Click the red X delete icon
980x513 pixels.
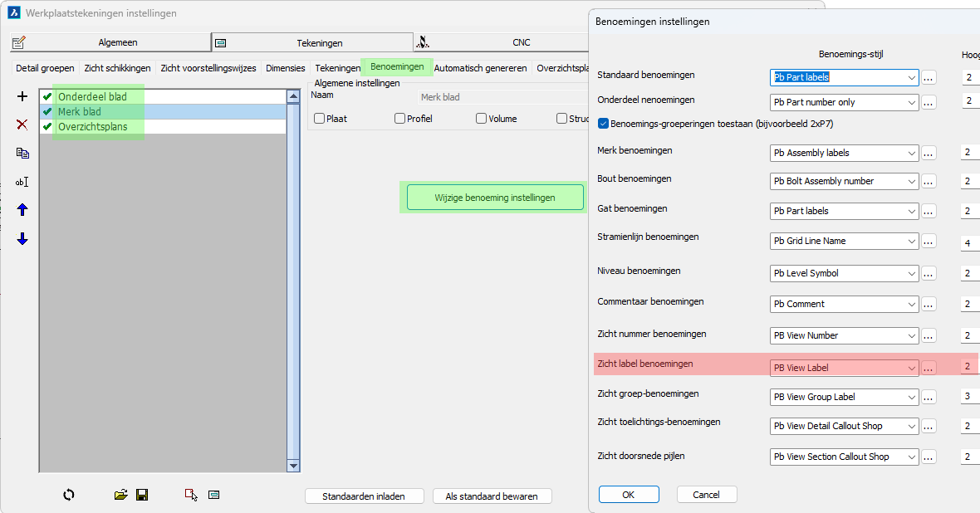click(x=22, y=125)
